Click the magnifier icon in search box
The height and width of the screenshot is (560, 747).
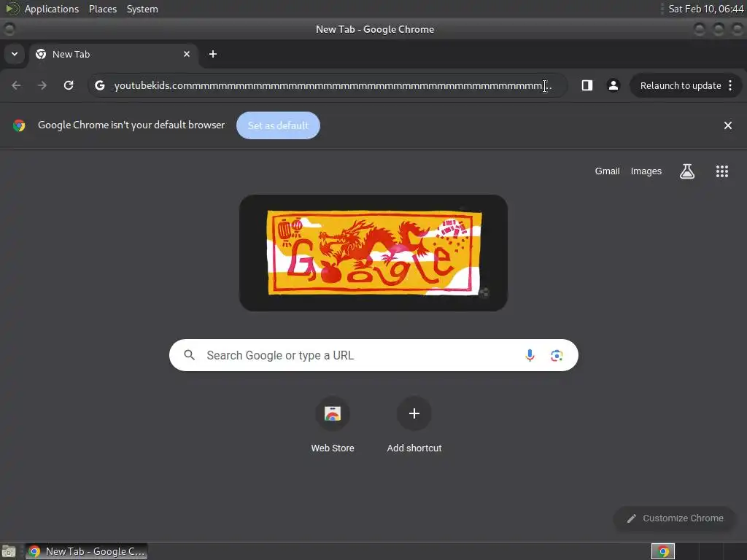[x=189, y=355]
